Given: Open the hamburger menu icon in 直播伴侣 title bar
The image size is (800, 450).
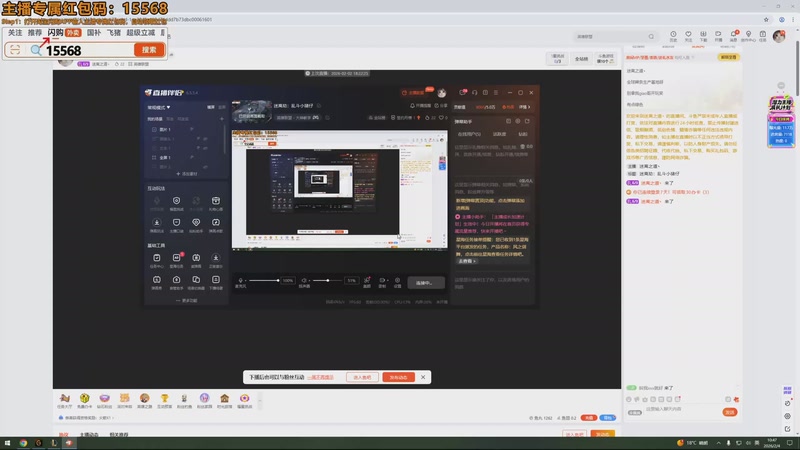Looking at the screenshot, I should point(496,93).
